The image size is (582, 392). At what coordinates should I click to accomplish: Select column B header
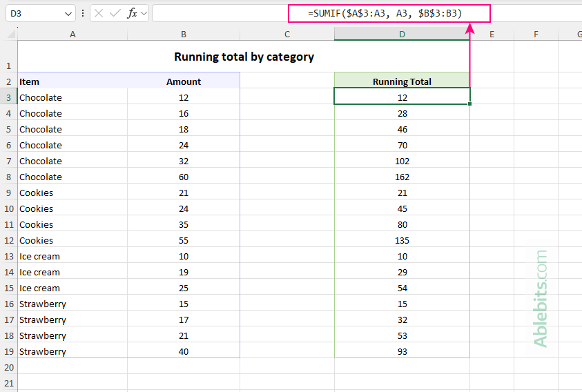[184, 35]
